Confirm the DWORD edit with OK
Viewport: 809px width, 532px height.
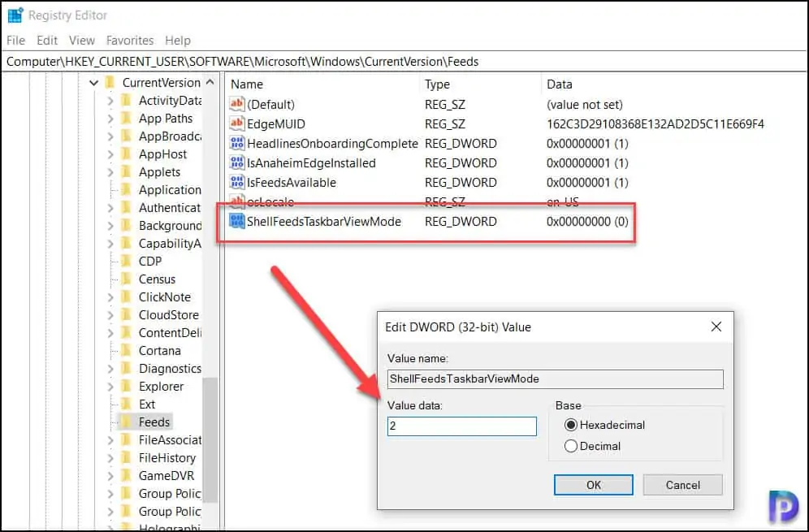593,485
